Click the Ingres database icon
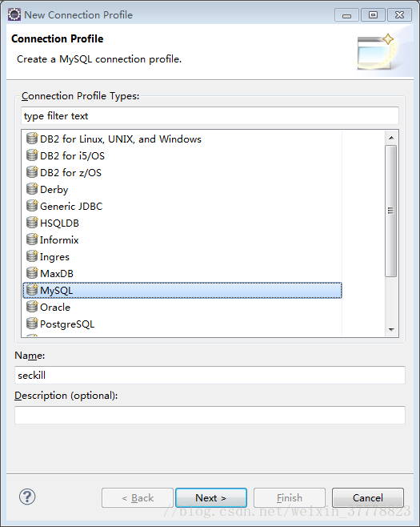 click(x=32, y=255)
